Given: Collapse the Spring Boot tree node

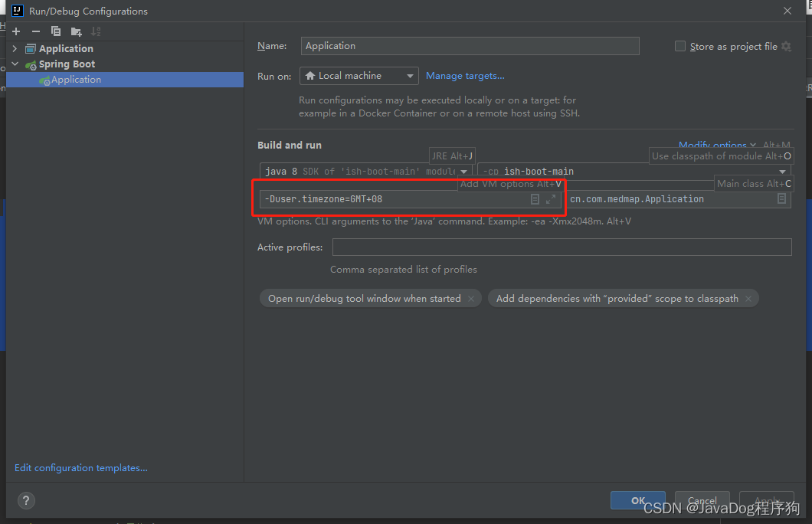Looking at the screenshot, I should click(x=15, y=64).
